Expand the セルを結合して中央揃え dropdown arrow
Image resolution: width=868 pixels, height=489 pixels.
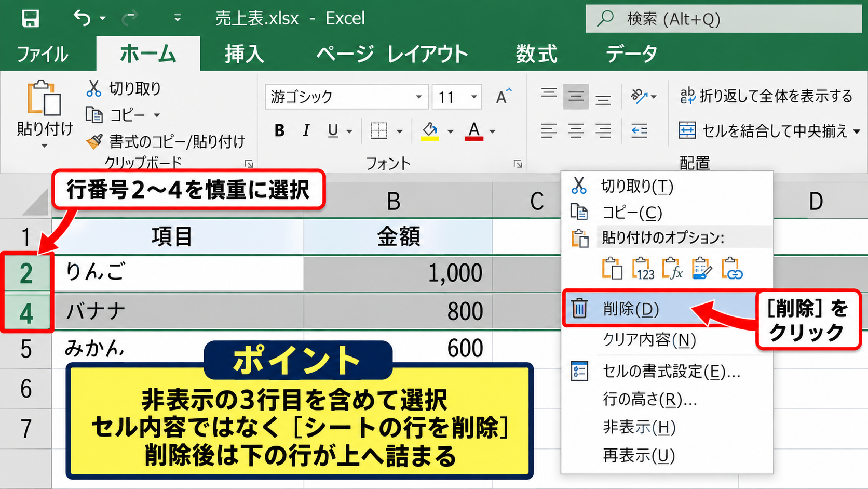[x=857, y=131]
